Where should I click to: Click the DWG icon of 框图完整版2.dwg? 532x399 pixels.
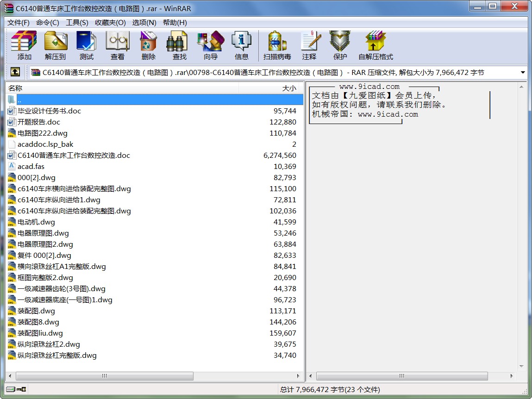(12, 278)
